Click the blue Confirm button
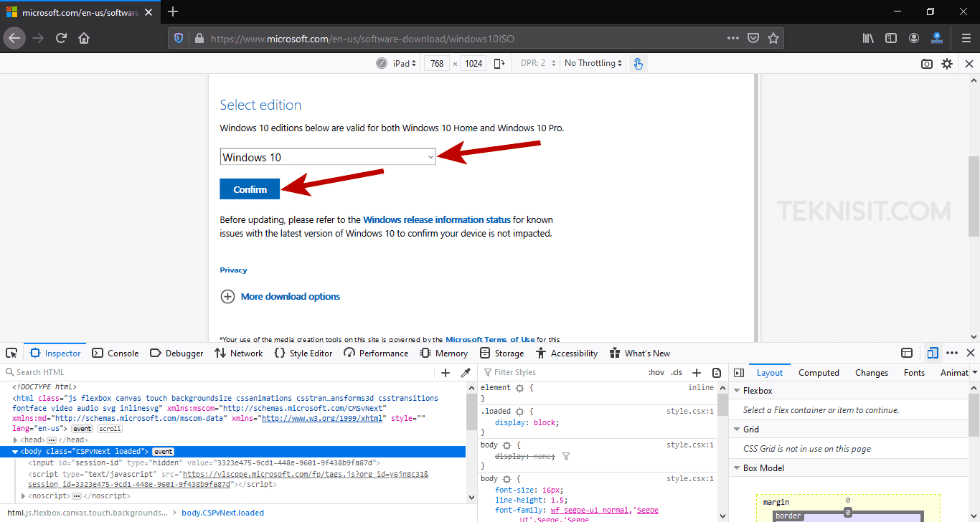Image resolution: width=980 pixels, height=522 pixels. coord(250,189)
